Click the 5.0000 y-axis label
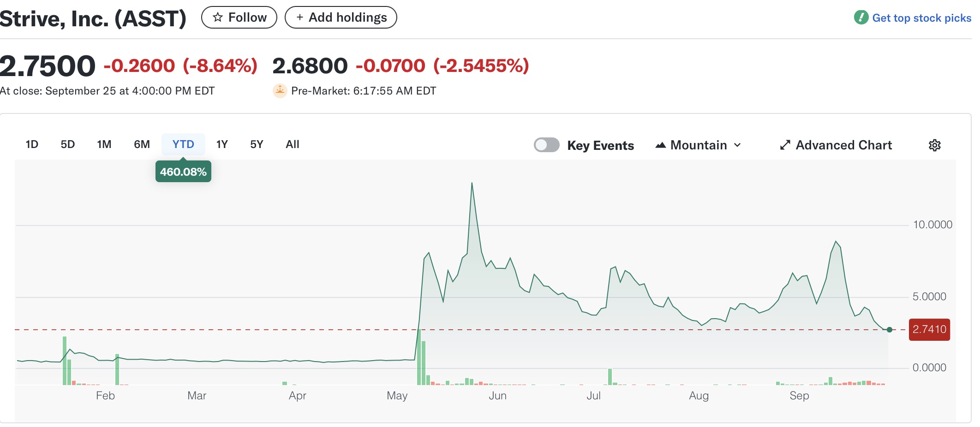 (929, 297)
